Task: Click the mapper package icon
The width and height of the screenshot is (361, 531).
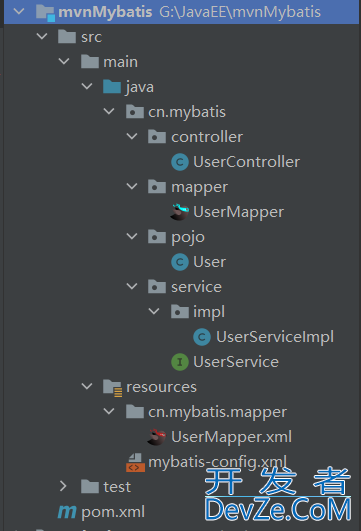Action: [x=157, y=187]
